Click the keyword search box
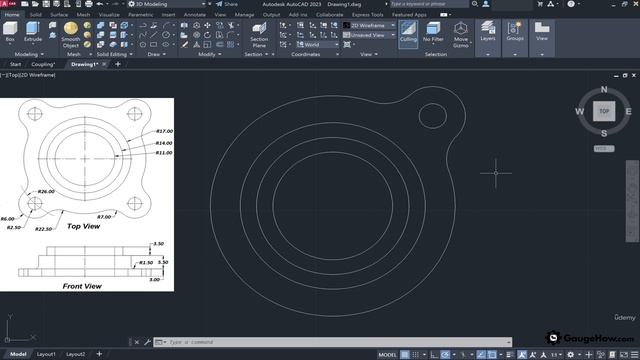The width and height of the screenshot is (640, 360). click(429, 4)
